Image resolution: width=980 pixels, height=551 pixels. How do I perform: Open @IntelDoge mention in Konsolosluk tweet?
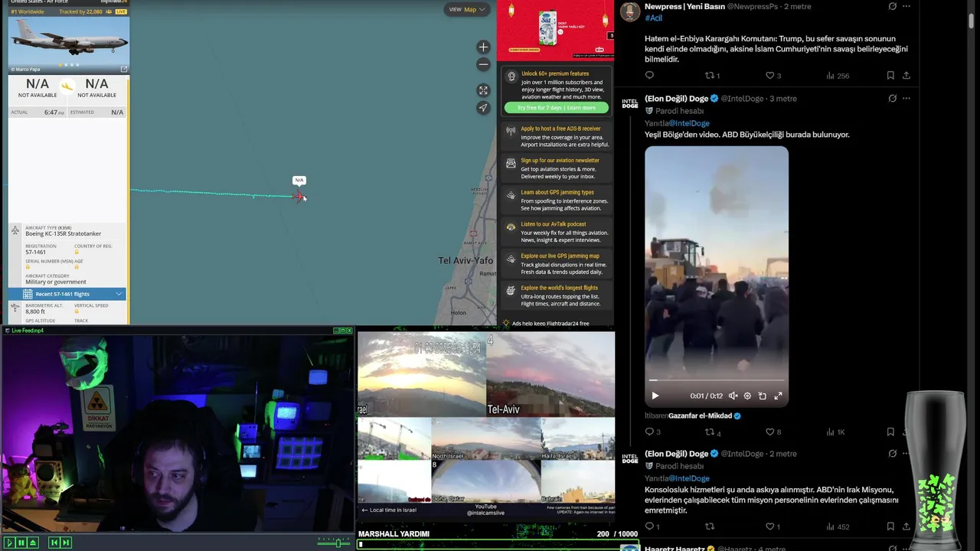point(690,478)
